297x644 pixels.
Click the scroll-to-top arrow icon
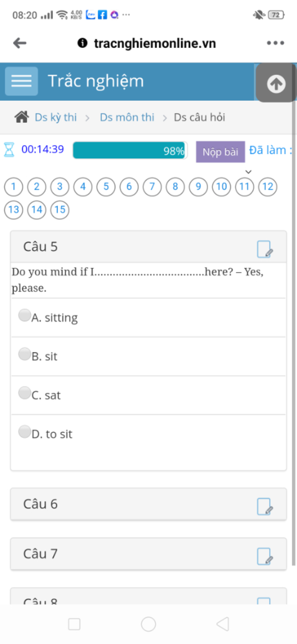[276, 84]
